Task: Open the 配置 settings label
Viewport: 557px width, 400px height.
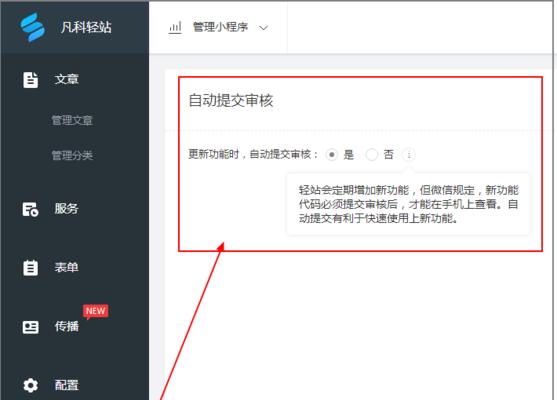Action: (x=66, y=385)
